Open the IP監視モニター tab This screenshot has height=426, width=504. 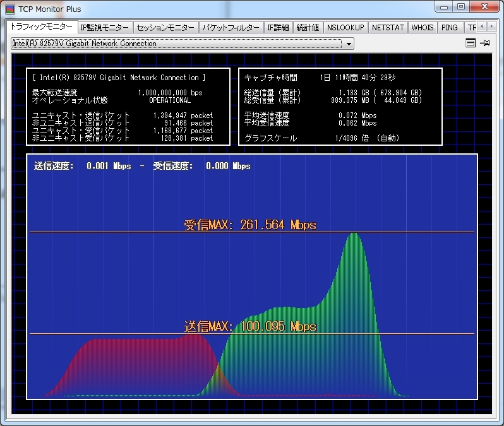tap(105, 28)
